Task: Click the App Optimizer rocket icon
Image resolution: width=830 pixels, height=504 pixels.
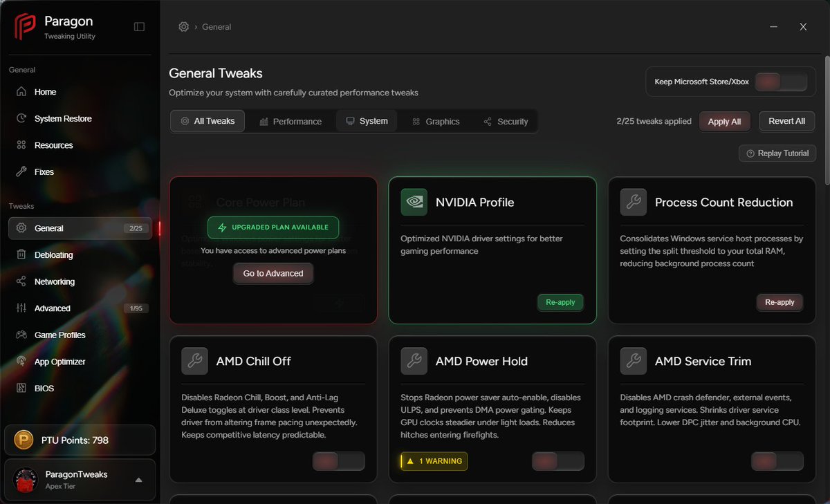Action: pos(21,362)
